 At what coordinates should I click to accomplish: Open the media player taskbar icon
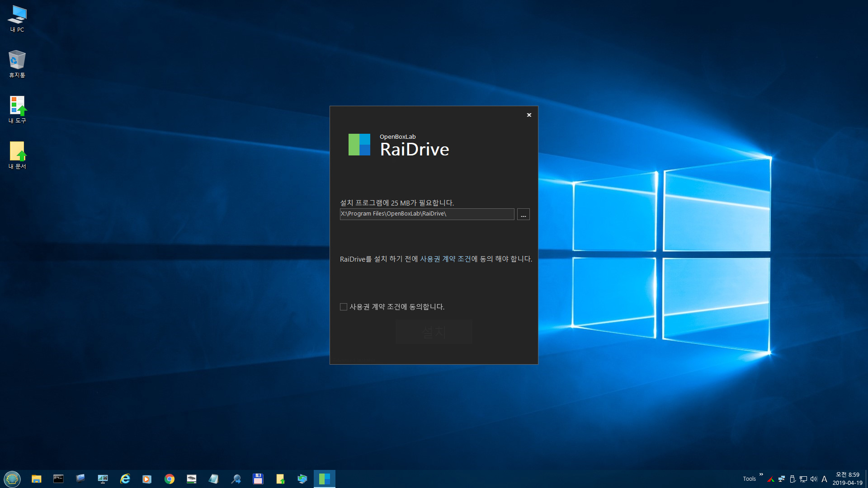(147, 479)
